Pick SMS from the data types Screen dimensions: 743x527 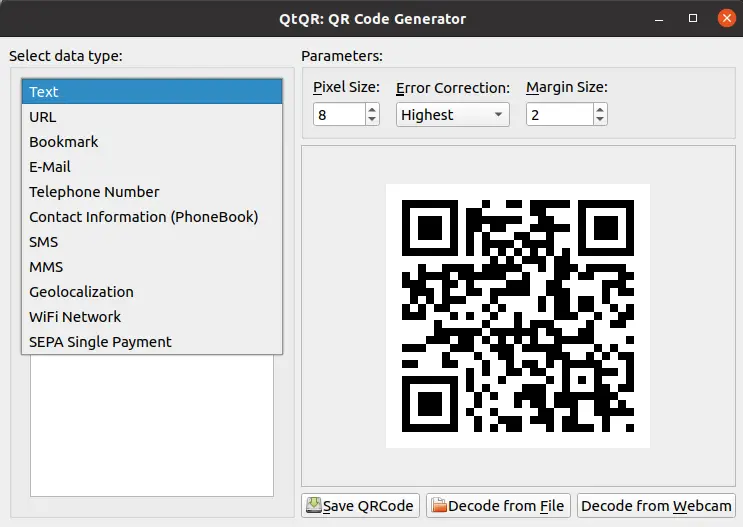coord(152,242)
